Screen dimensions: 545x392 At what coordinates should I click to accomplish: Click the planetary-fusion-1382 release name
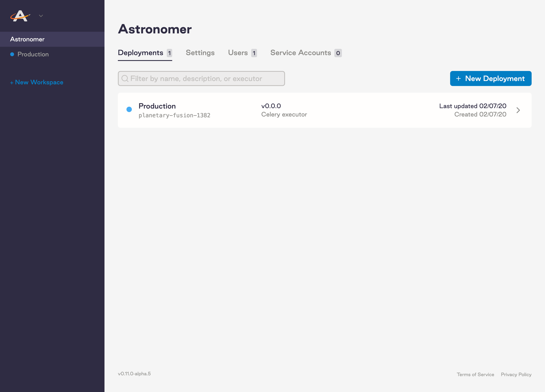174,115
